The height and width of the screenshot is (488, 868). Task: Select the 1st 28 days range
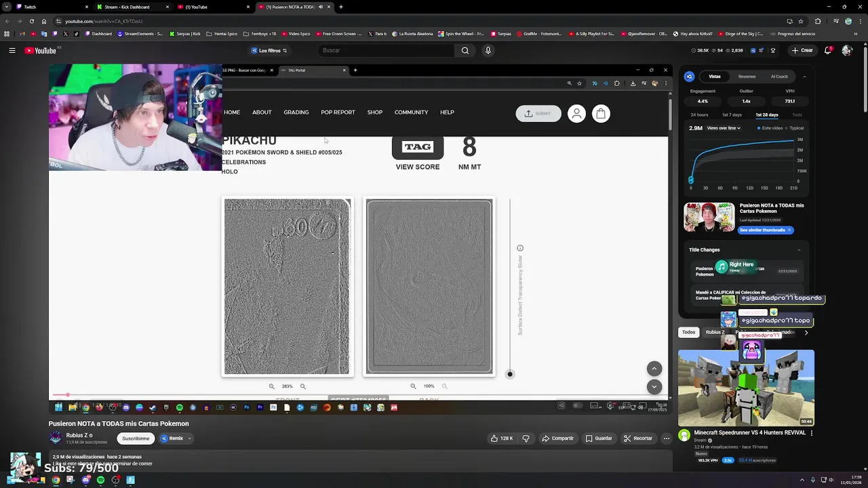[x=767, y=115]
